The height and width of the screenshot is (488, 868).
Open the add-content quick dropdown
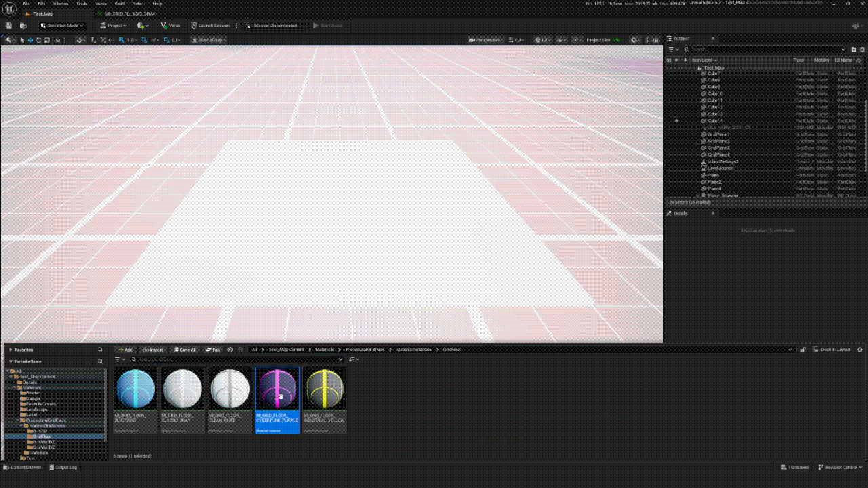(x=142, y=26)
